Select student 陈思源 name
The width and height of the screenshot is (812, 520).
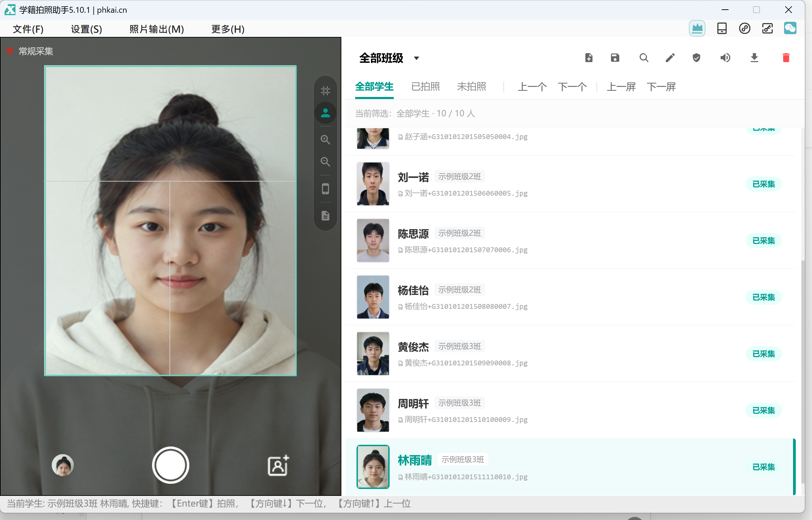coord(413,234)
